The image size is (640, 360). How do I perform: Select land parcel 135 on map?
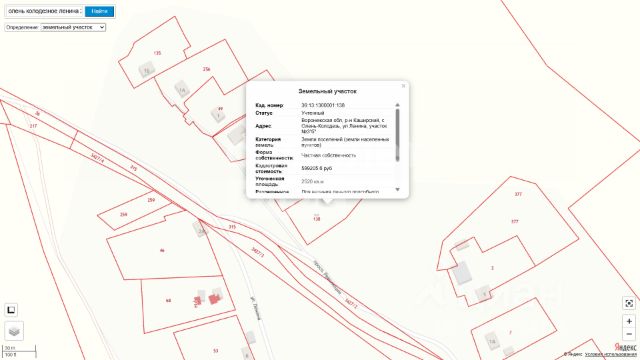157,53
